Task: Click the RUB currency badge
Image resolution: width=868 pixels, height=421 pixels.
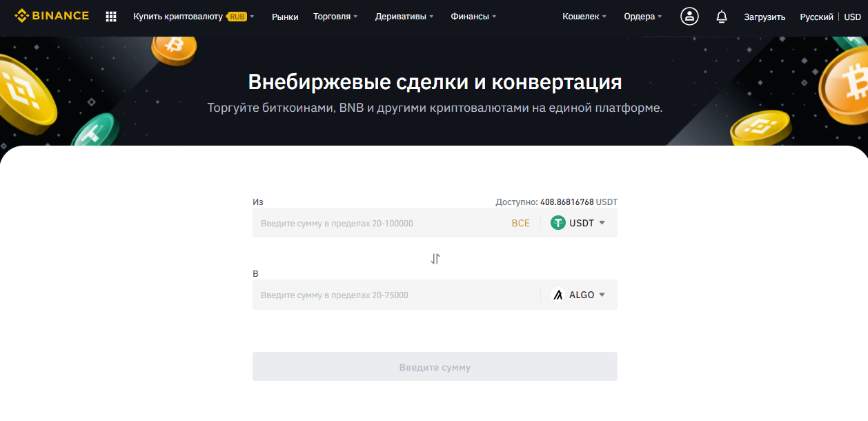Action: click(x=237, y=17)
